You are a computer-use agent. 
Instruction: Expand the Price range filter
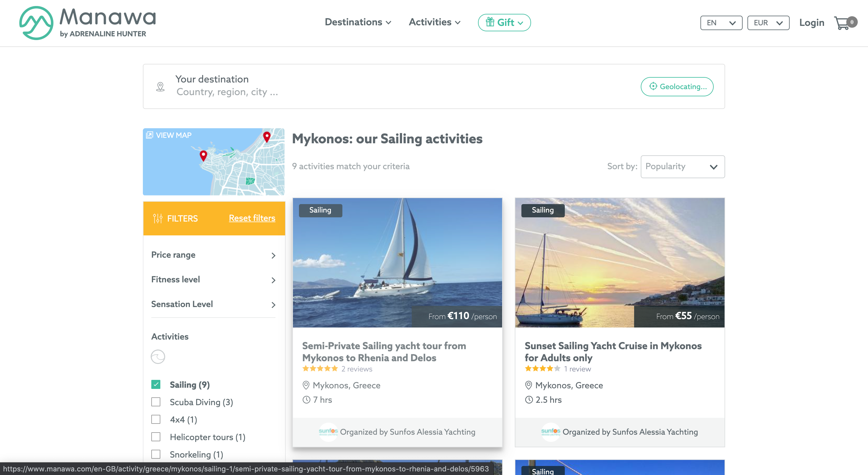(213, 255)
